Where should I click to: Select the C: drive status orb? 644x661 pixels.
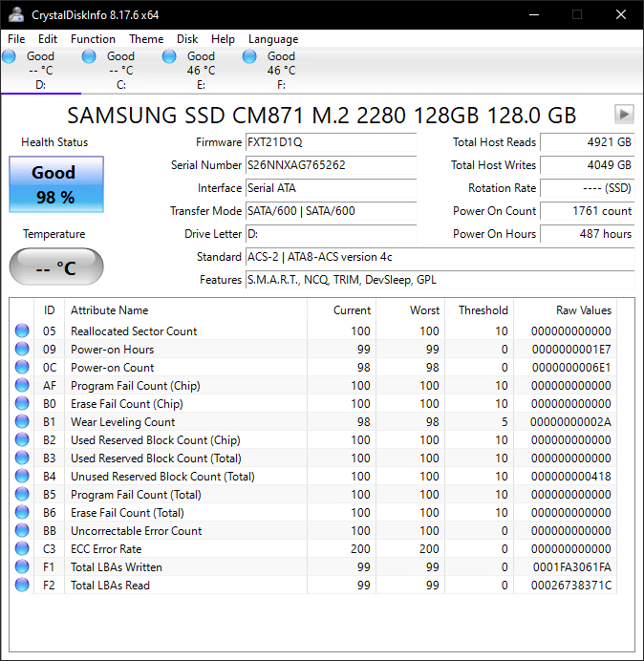pyautogui.click(x=89, y=56)
